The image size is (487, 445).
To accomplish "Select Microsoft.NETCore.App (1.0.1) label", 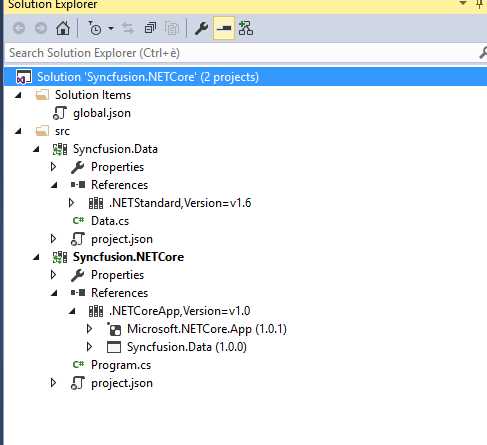I will [x=207, y=329].
